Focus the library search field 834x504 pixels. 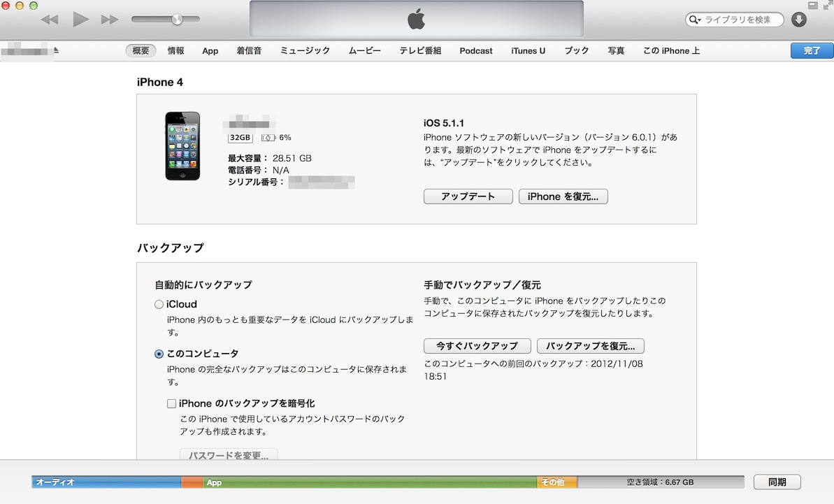735,20
